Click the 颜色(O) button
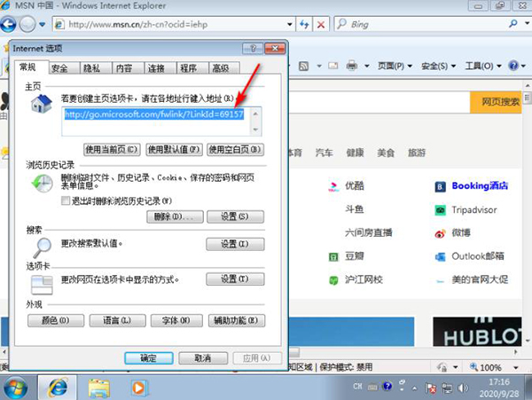The height and width of the screenshot is (400, 532). point(56,320)
